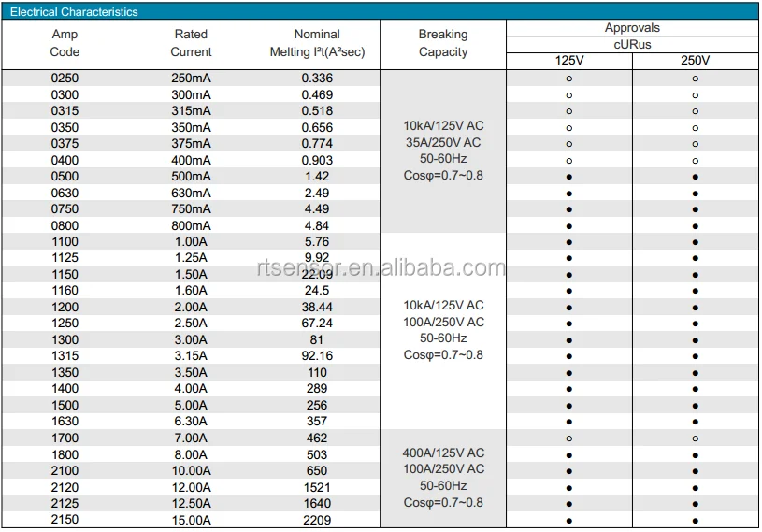Viewport: 762px width, 532px height.
Task: Click rated current '10.00A'
Action: 191,471
